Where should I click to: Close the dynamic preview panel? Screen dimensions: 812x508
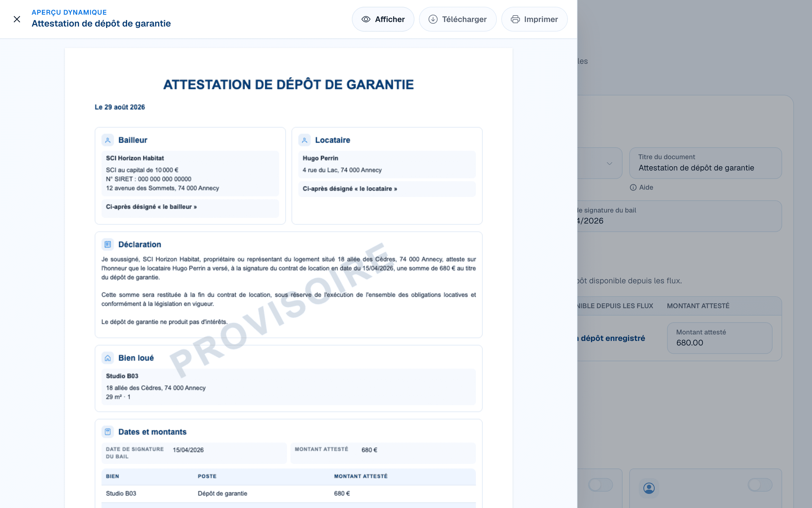[17, 19]
